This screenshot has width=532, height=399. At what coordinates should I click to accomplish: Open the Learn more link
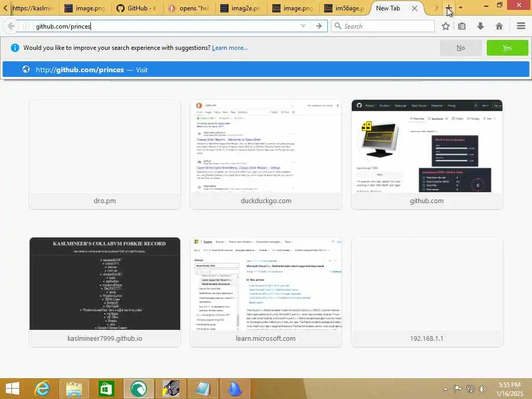pos(230,48)
